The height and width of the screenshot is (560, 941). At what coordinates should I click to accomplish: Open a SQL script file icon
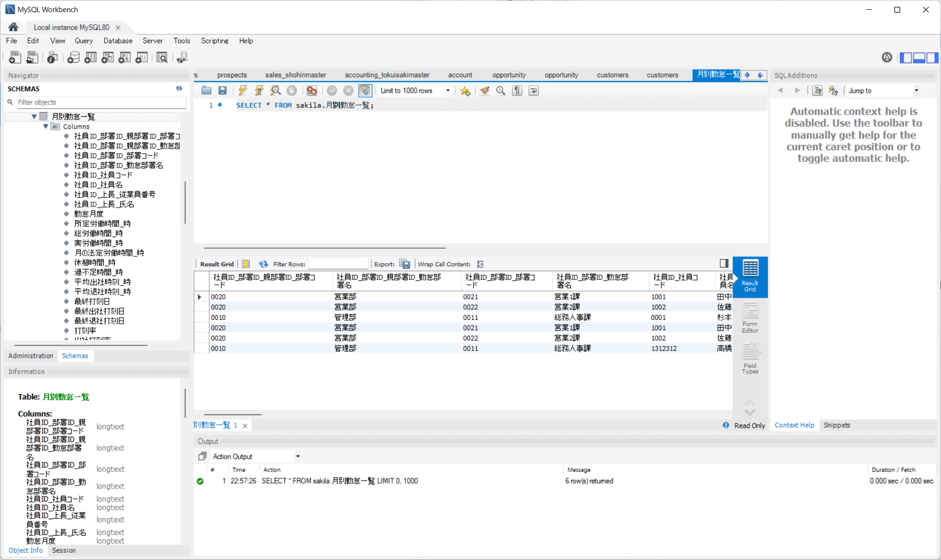(x=207, y=90)
